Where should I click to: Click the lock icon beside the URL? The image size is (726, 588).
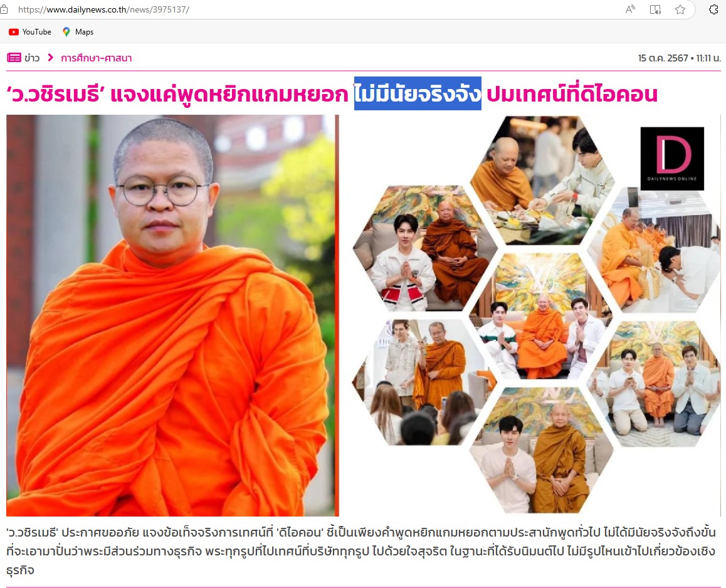pyautogui.click(x=4, y=9)
